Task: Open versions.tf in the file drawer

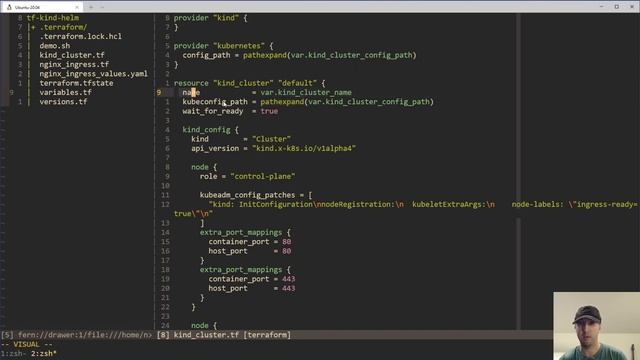Action: pos(63,102)
